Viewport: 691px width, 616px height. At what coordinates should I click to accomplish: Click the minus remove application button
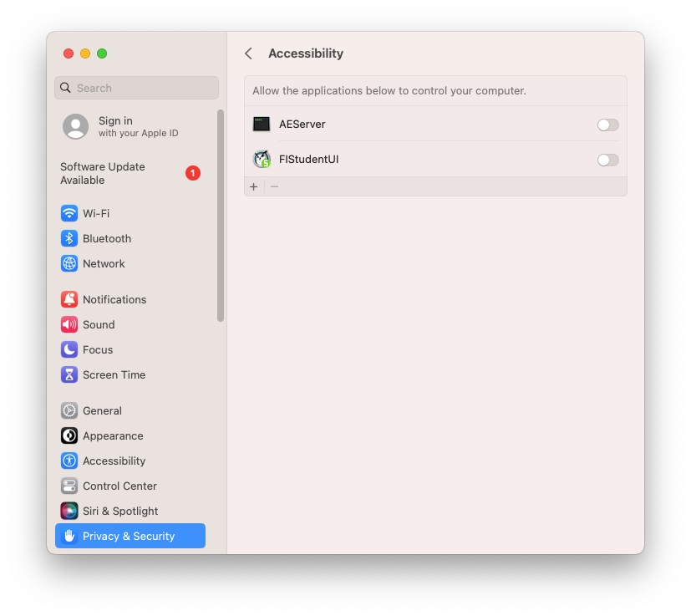click(274, 186)
